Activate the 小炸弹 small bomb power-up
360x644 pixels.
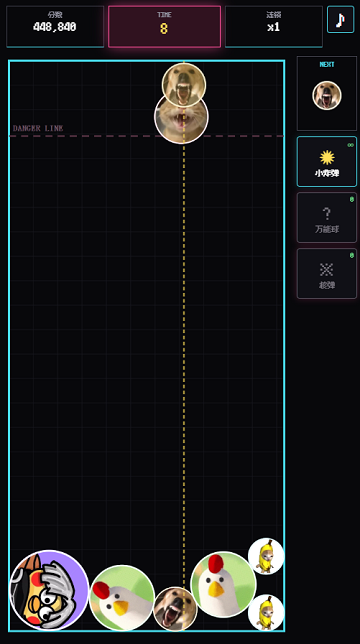pyautogui.click(x=327, y=162)
